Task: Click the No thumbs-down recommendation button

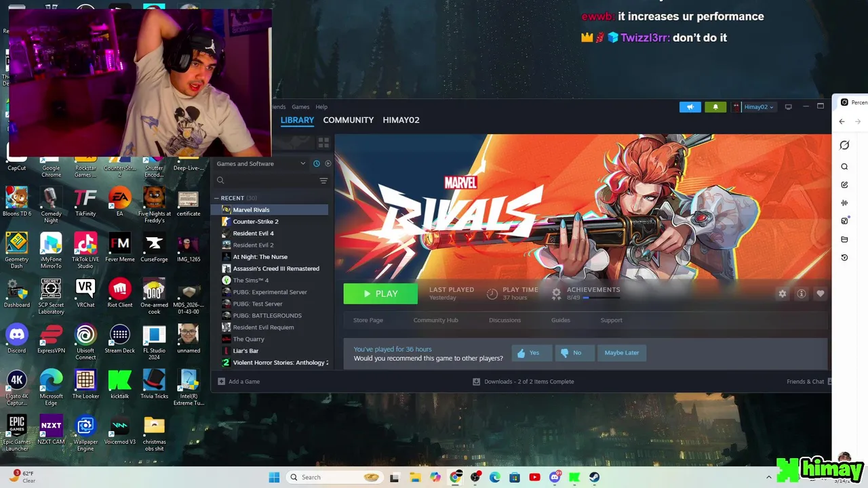Action: pos(574,352)
